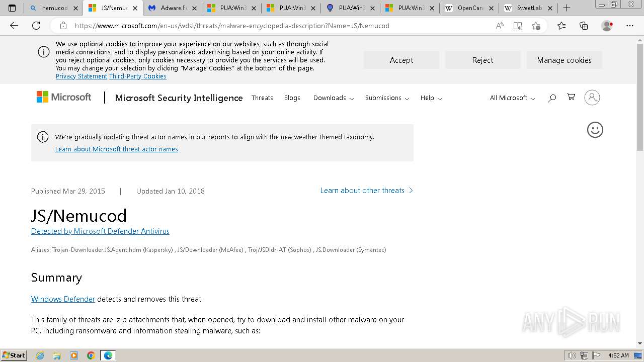Launch Chrome from taskbar
This screenshot has height=362, width=644.
(91, 355)
